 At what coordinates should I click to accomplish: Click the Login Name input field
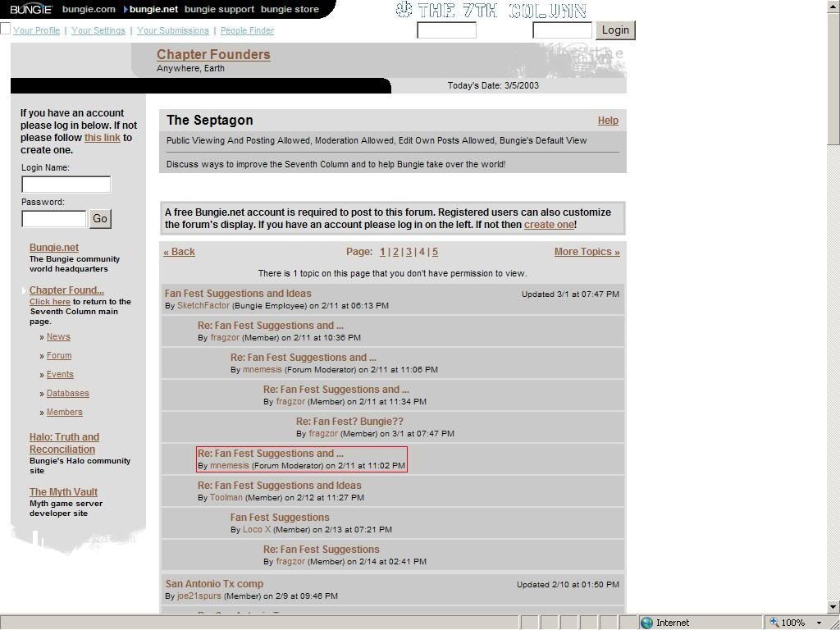(x=66, y=185)
